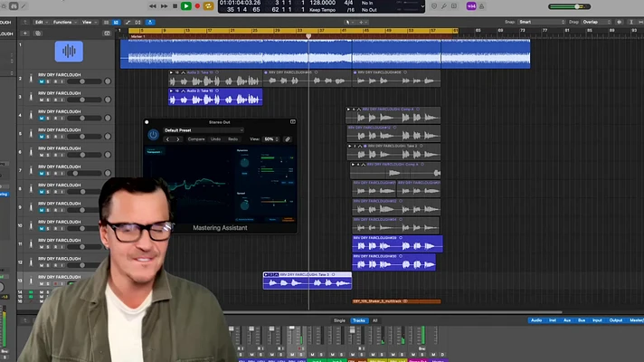
Task: Click the list view icon in Tracks menu bar
Action: coord(107,23)
